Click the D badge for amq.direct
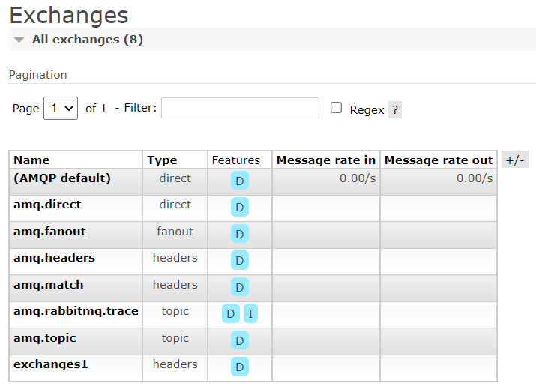The image size is (536, 392). pyautogui.click(x=240, y=207)
